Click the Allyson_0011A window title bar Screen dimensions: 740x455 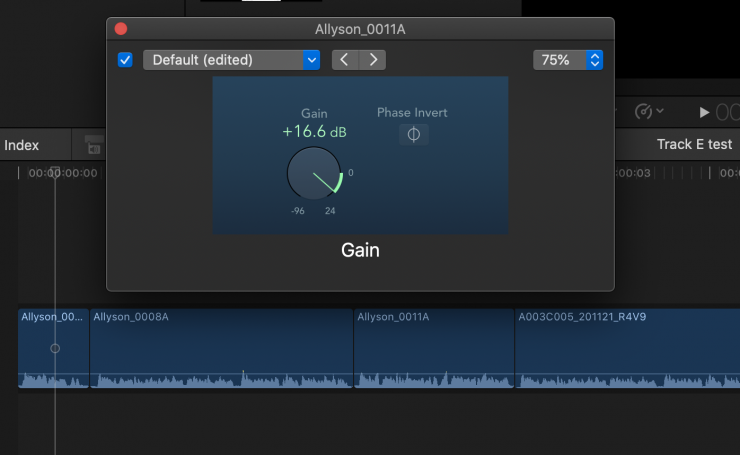[360, 30]
